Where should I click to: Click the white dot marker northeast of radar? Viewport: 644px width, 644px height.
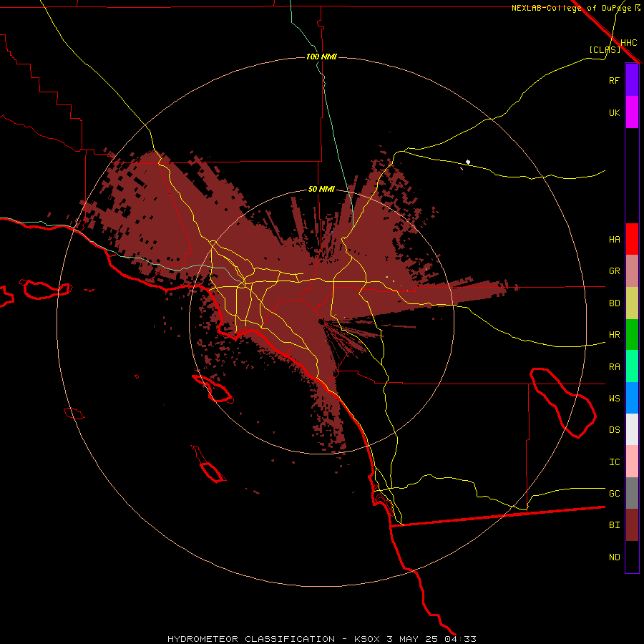468,162
